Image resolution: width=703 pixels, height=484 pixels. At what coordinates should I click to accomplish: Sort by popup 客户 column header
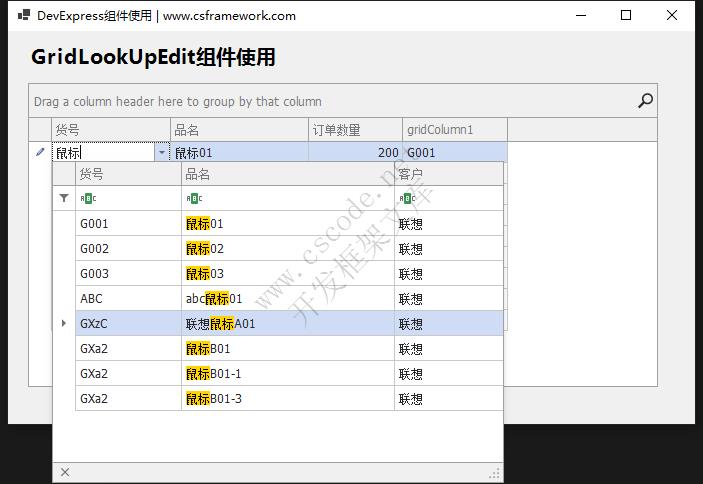(449, 174)
